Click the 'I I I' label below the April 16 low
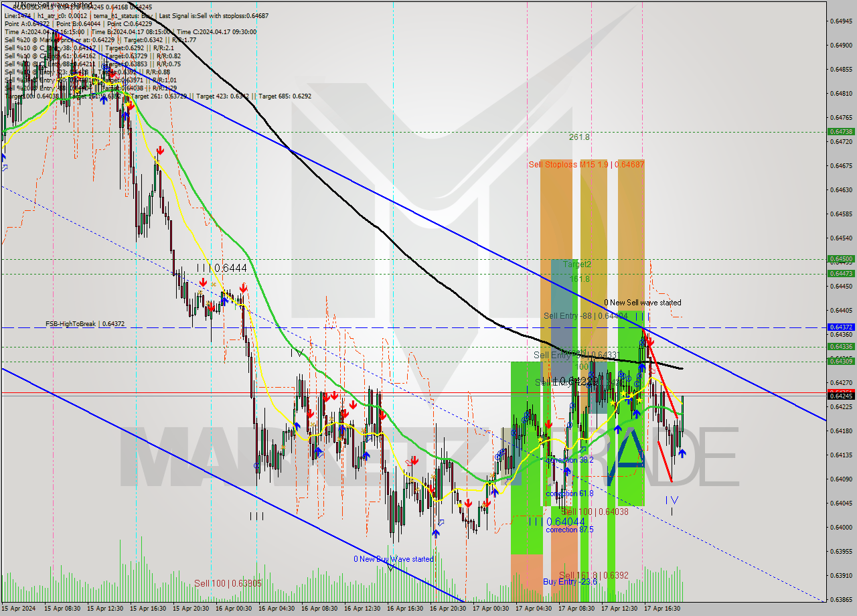Viewport: 857px width, 616px height. 256,516
